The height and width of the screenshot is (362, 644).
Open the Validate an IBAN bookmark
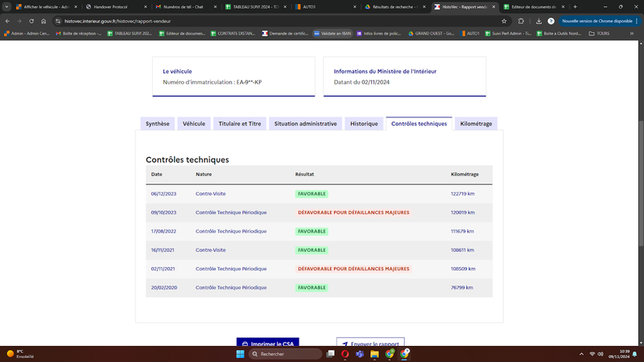(332, 33)
